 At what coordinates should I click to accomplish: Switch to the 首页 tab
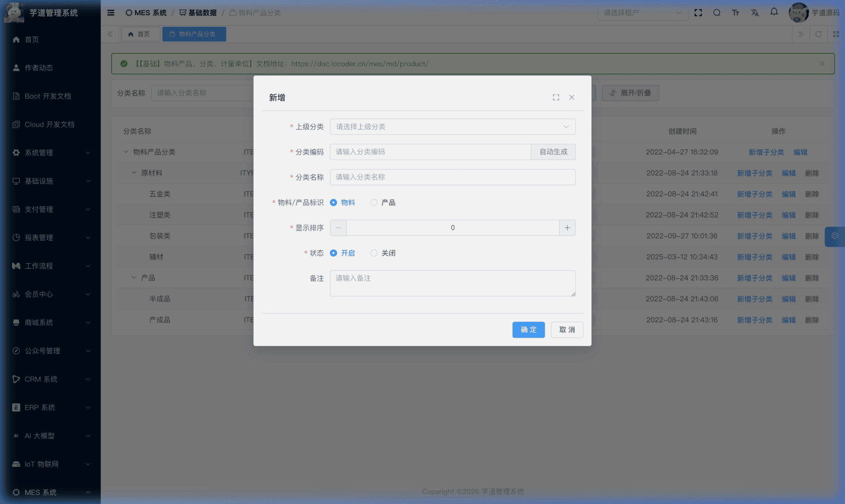(x=140, y=34)
